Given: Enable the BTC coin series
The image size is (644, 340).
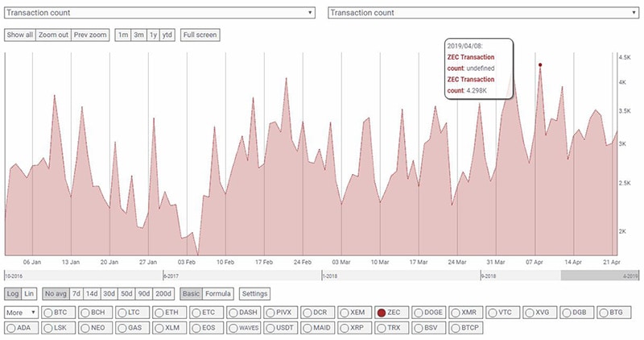Looking at the screenshot, I should (58, 313).
